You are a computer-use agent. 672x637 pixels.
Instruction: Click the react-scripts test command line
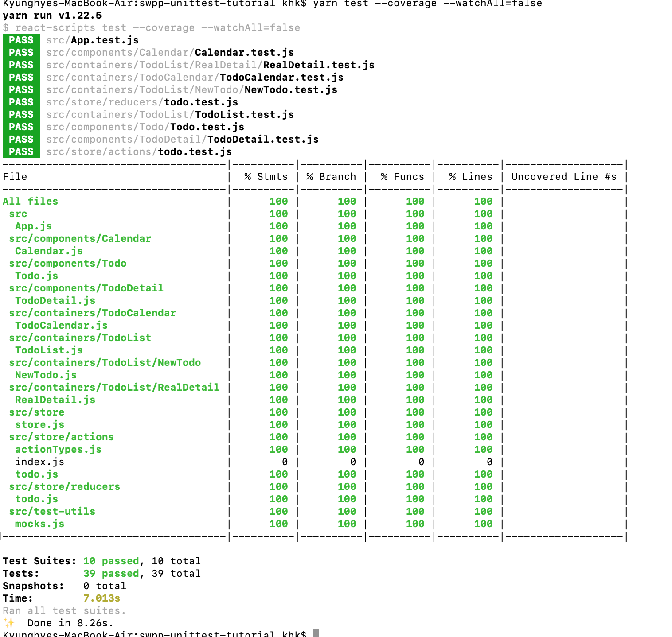pyautogui.click(x=152, y=28)
